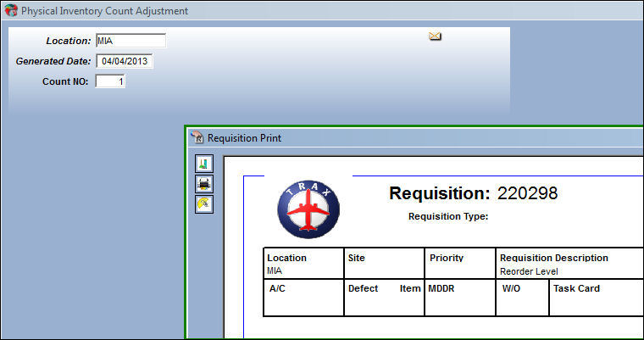Click the Count NO input box
The height and width of the screenshot is (340, 644).
(x=110, y=81)
